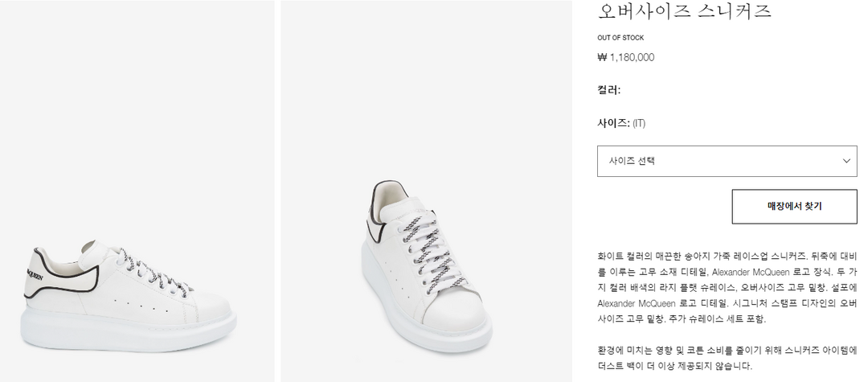Click the 컬러: color label
This screenshot has height=382, width=868.
coord(608,90)
